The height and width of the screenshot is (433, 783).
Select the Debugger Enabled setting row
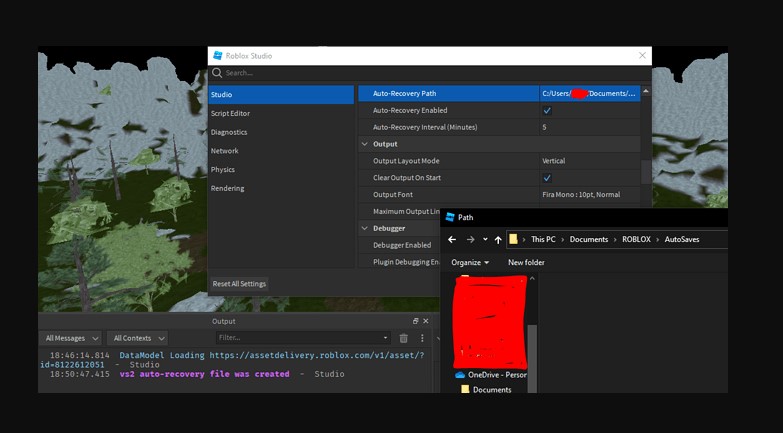point(399,245)
